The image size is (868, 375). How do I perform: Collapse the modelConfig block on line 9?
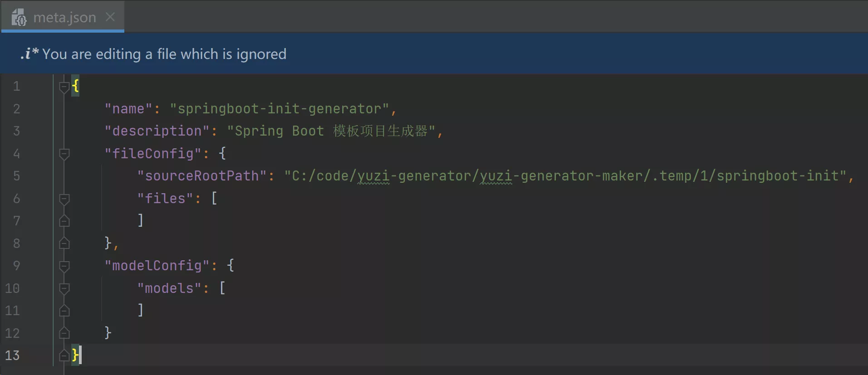[x=64, y=266]
